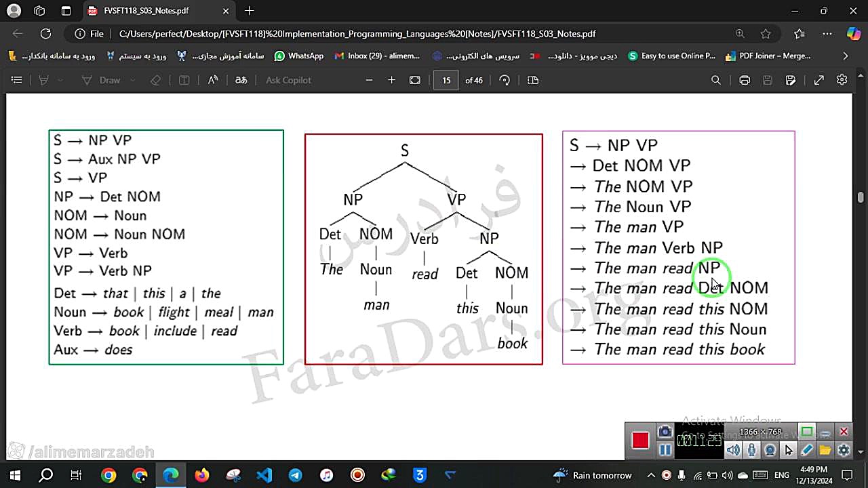Open the Gmail Inbox (29) bookmark
Viewport: 868px width, 488px height.
coord(378,56)
